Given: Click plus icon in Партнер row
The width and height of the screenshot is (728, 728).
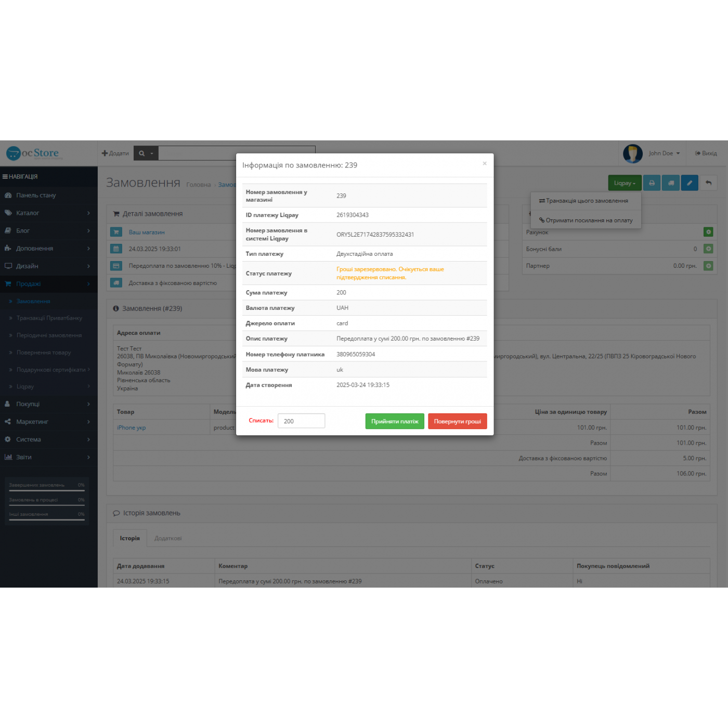Looking at the screenshot, I should pos(708,266).
